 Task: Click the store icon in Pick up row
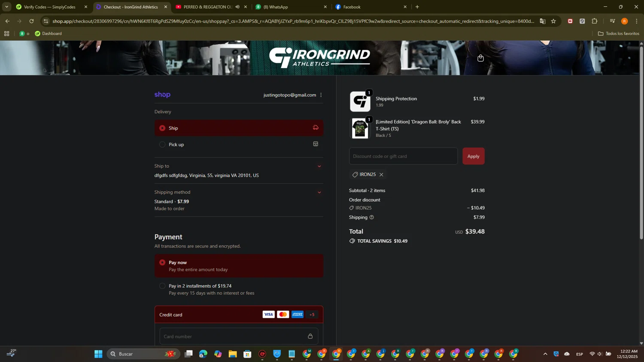(316, 144)
